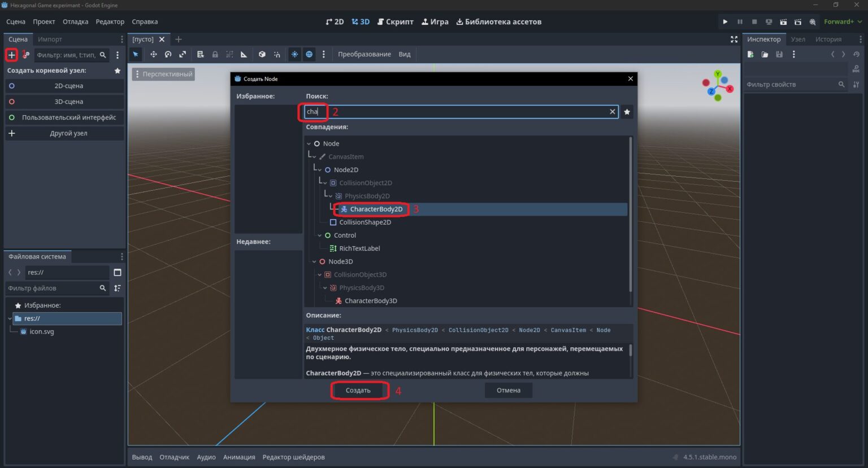This screenshot has height=468, width=868.
Task: Open the Forward+ renderer dropdown
Action: point(843,21)
